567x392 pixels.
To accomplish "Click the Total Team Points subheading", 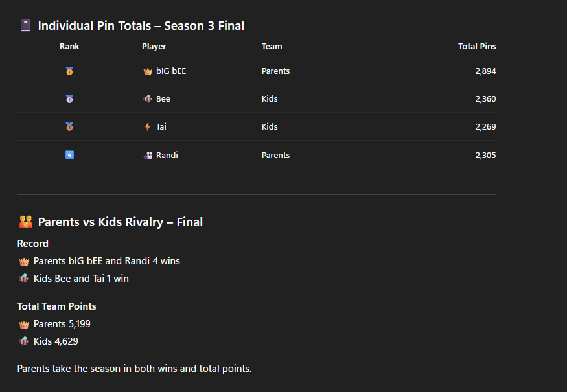I will (x=56, y=306).
